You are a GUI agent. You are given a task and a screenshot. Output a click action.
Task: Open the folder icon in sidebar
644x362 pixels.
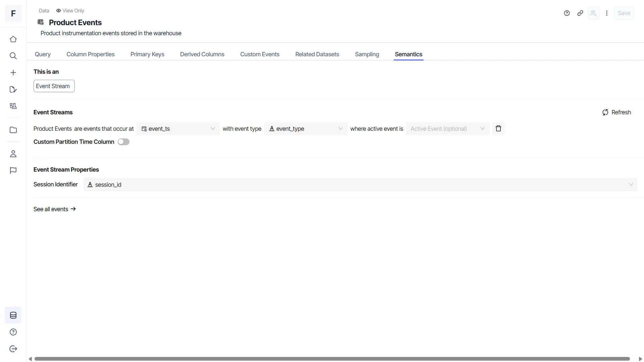(x=13, y=130)
